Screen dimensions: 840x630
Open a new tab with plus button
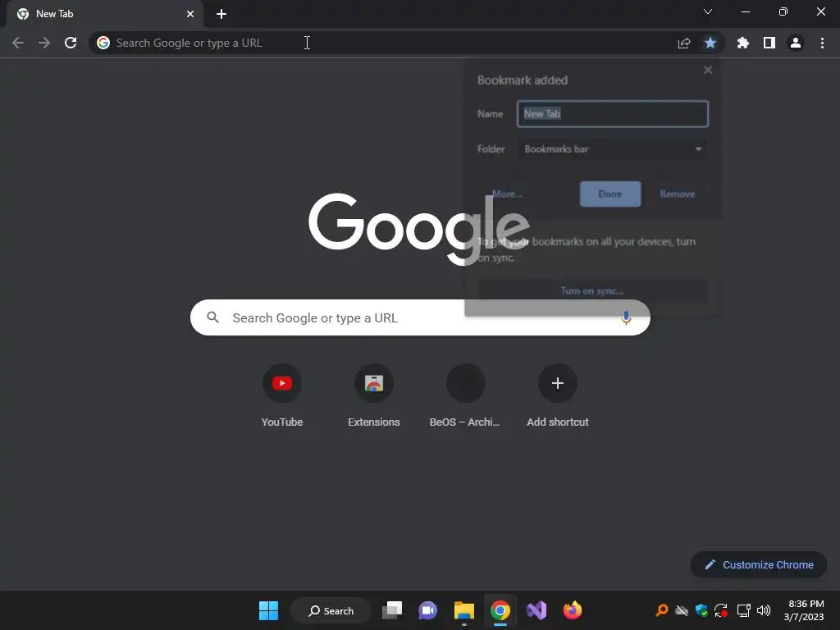[x=221, y=14]
